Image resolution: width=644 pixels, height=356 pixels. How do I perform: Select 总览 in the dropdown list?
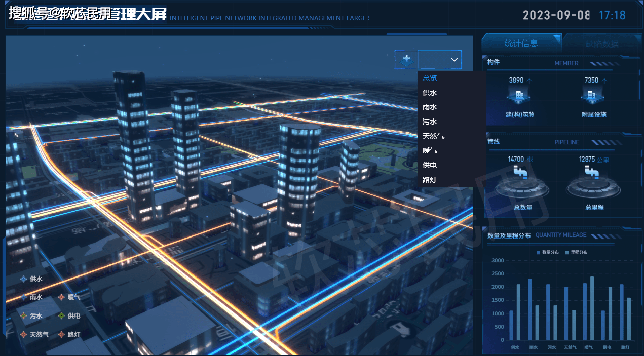click(430, 78)
